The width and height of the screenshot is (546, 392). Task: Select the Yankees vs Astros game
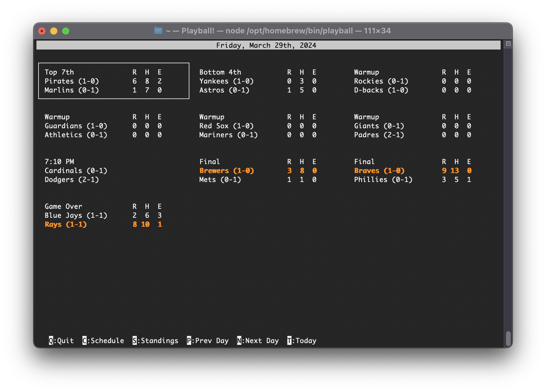258,81
